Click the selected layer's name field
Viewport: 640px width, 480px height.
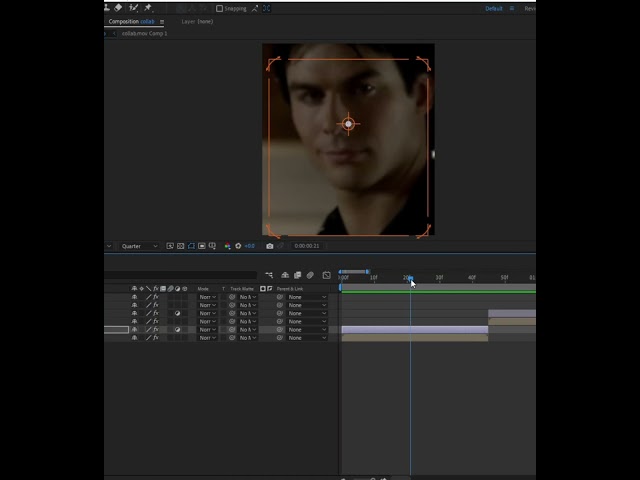116,330
